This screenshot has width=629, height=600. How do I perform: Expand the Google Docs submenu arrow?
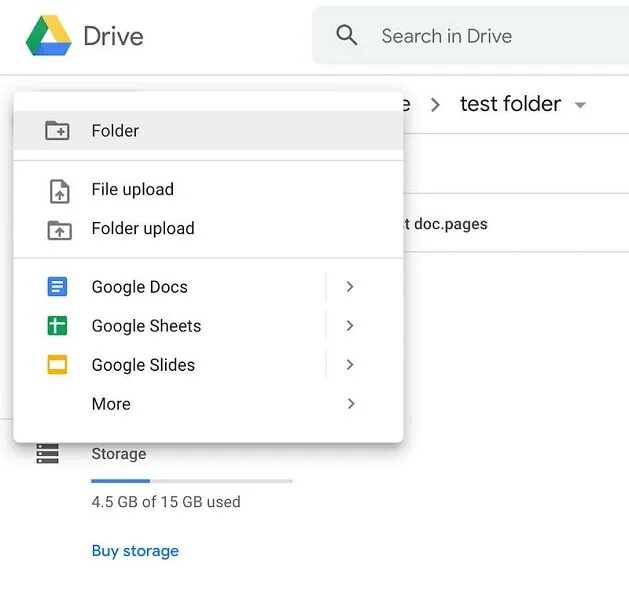coord(350,286)
